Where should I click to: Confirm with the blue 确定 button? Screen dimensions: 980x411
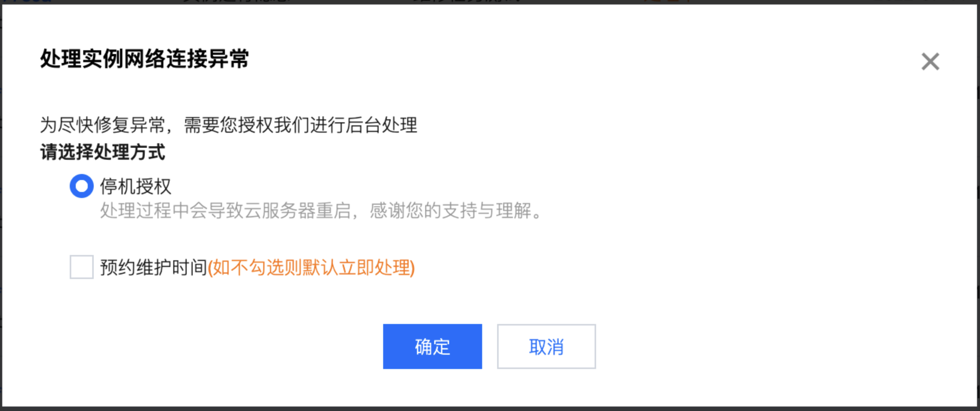(432, 346)
